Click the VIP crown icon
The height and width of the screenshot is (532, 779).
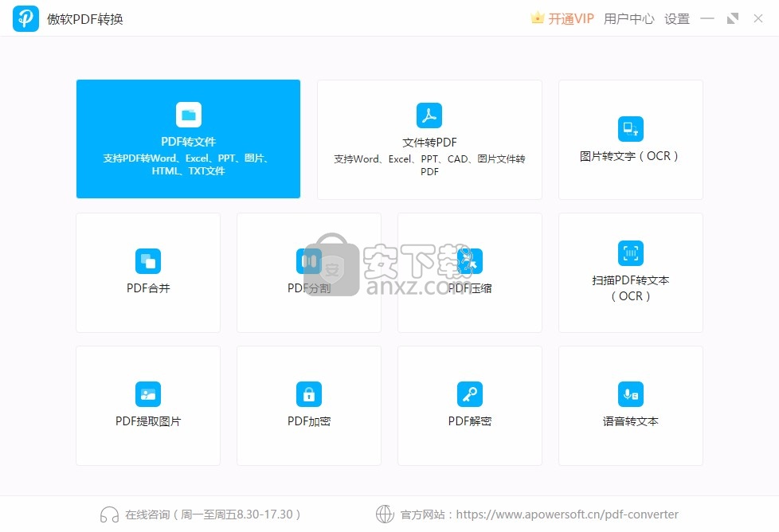(537, 18)
